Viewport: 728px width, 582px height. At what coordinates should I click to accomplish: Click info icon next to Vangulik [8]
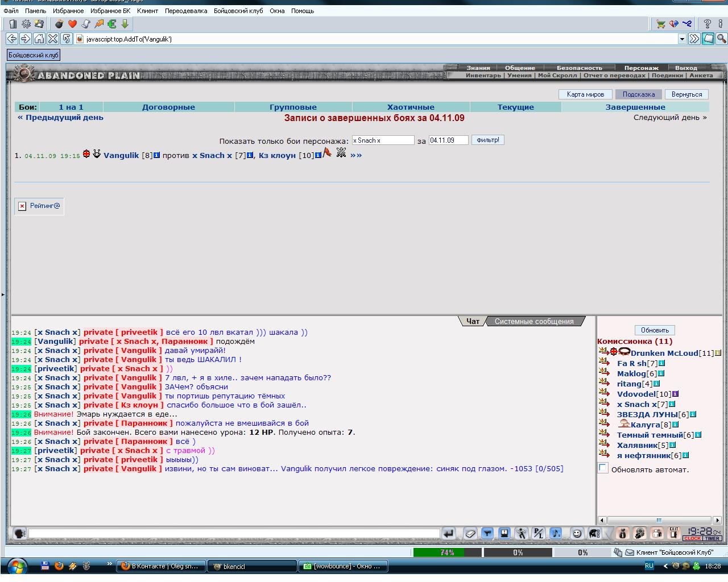[157, 155]
